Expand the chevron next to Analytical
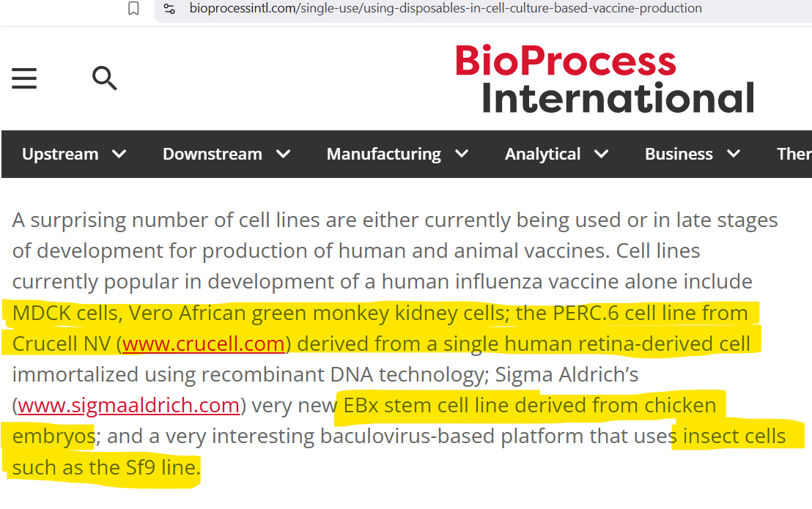 (602, 154)
